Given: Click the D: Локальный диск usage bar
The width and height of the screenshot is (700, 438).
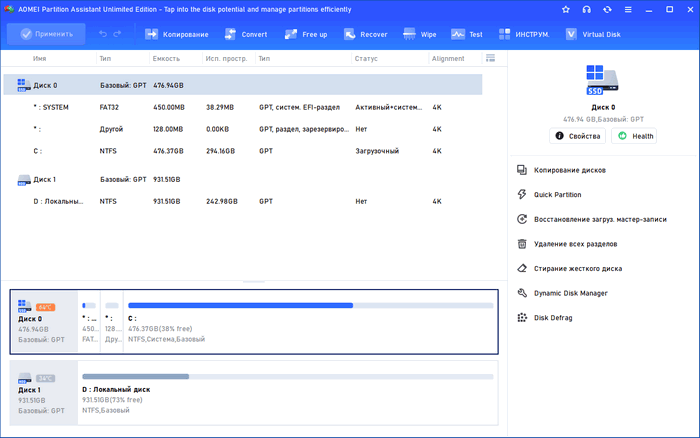Looking at the screenshot, I should point(287,377).
